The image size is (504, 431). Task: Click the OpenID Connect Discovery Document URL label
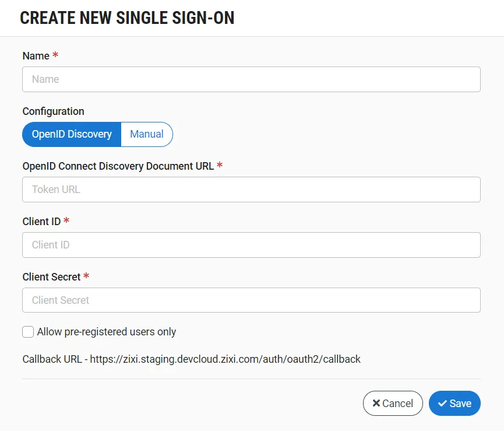point(118,166)
